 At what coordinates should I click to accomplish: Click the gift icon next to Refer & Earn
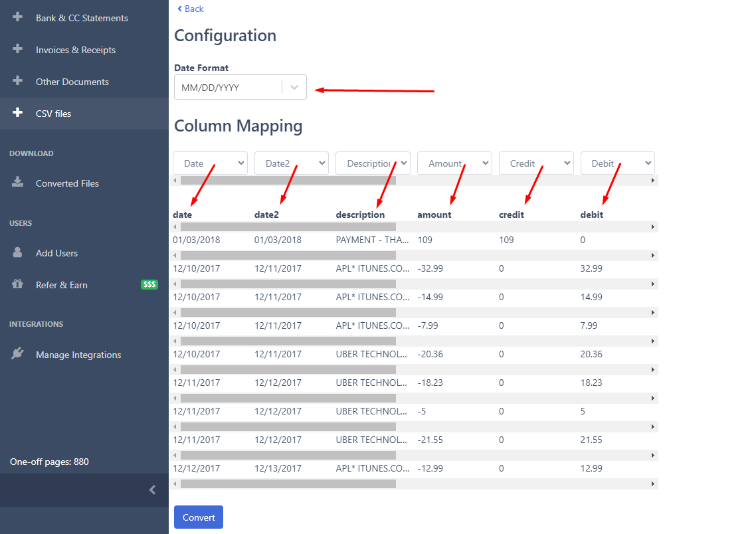pyautogui.click(x=17, y=284)
